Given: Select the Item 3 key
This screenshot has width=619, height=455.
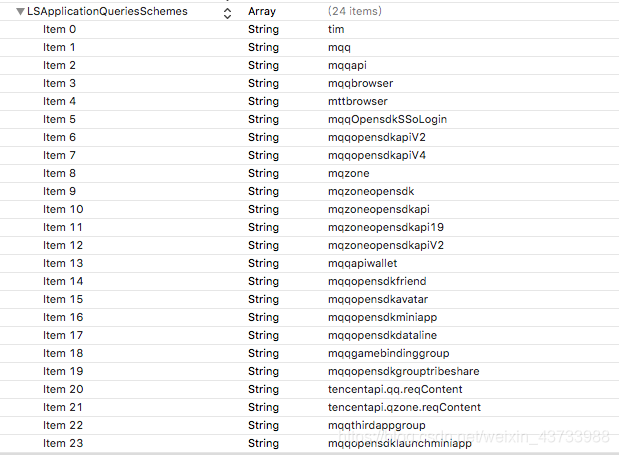Looking at the screenshot, I should coord(59,83).
